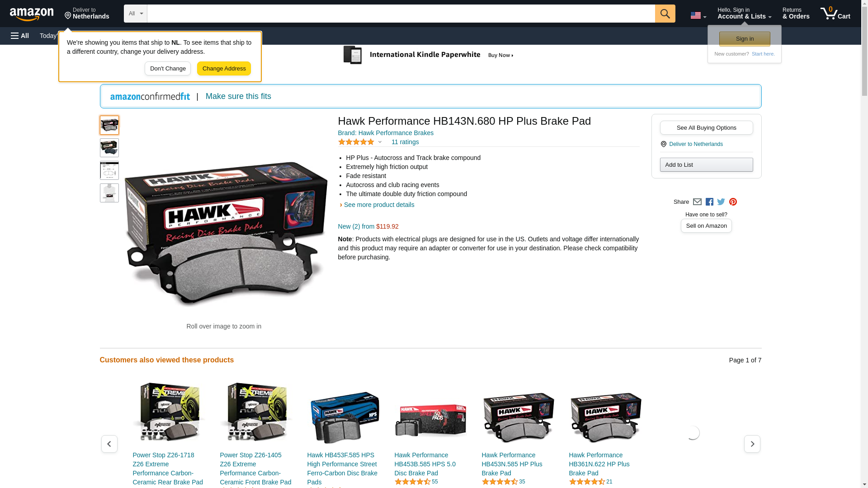This screenshot has width=868, height=488.
Task: Open Returns & Orders
Action: [796, 14]
